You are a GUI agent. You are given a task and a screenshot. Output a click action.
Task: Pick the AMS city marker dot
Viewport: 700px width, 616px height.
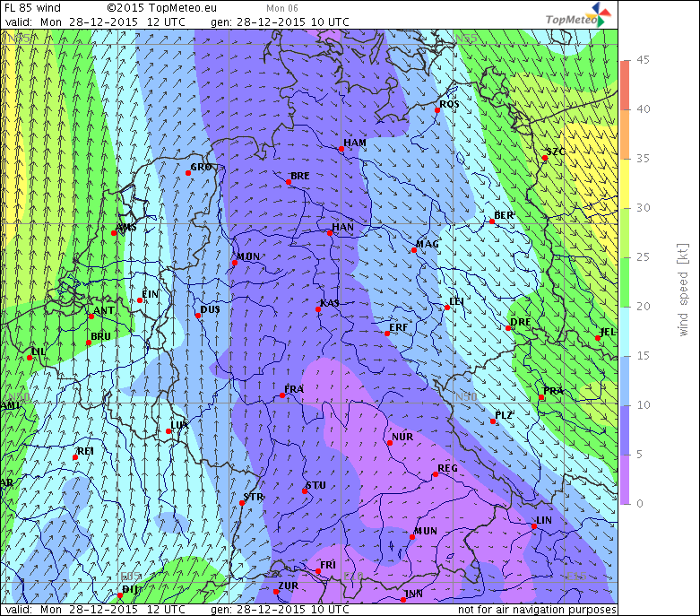click(x=114, y=233)
